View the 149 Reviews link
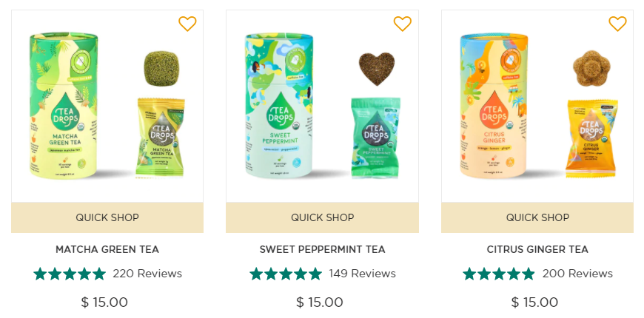 [362, 274]
